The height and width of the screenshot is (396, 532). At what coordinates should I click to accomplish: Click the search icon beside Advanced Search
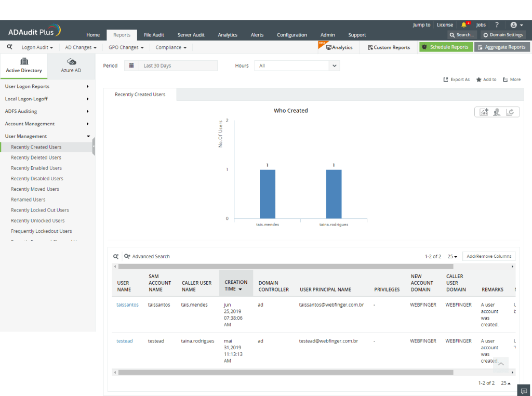coord(116,257)
